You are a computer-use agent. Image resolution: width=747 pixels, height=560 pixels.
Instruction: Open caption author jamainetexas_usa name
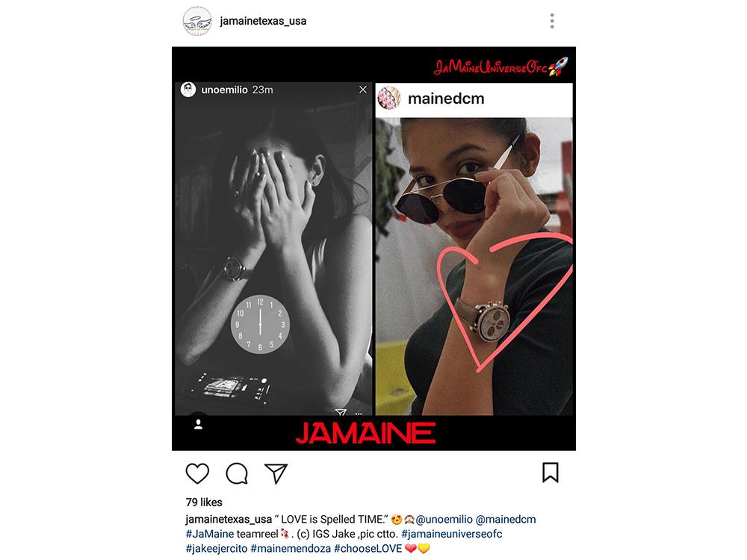(229, 519)
